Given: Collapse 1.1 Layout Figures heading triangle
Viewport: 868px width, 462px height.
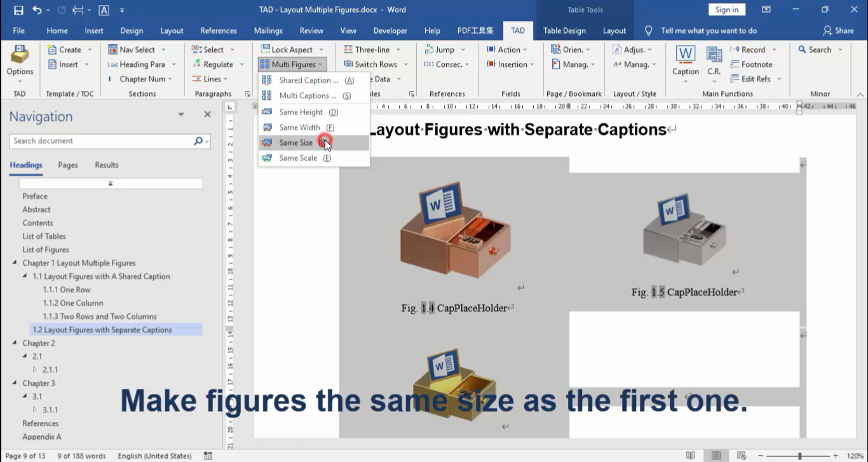Looking at the screenshot, I should (25, 276).
